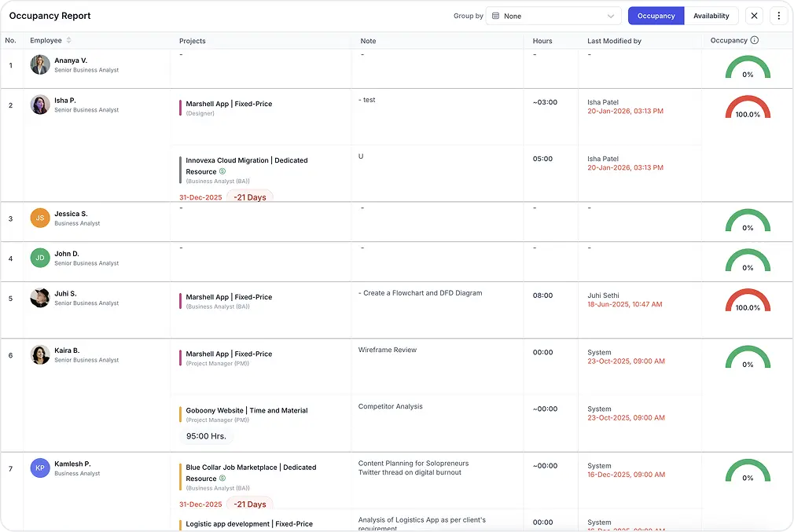Click the 'Wireframe Review' note
Screen dimensions: 794x532
[x=388, y=350]
